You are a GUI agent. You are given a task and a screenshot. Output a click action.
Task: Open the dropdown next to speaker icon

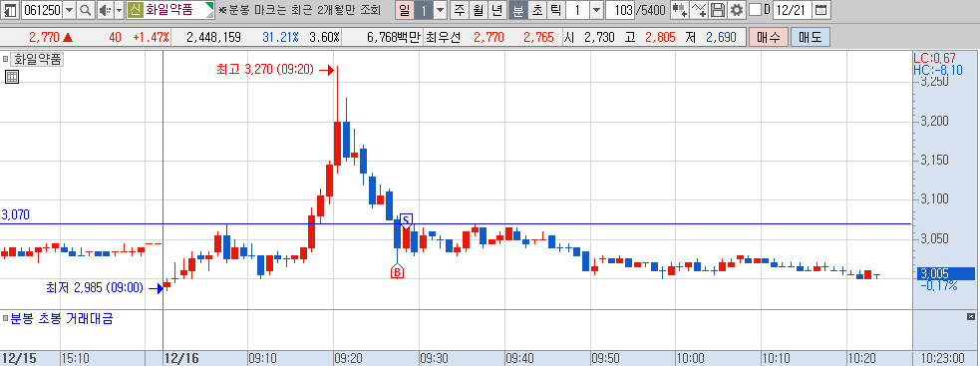119,10
